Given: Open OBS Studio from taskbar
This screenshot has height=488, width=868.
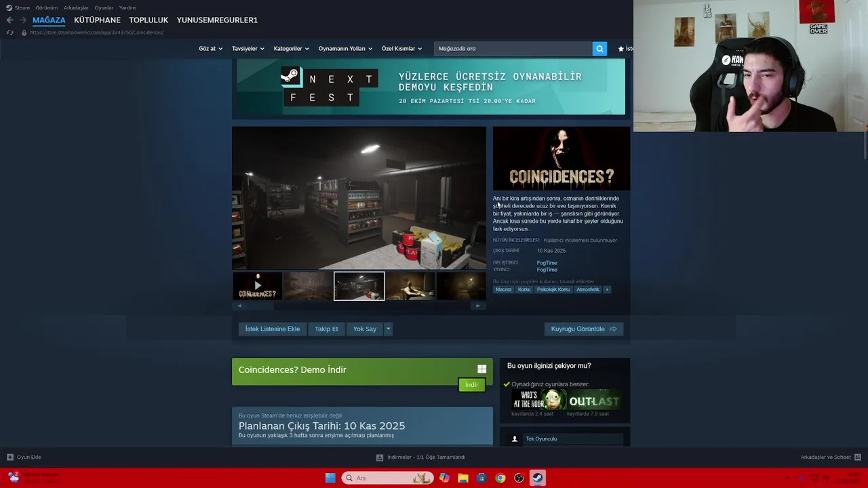Looking at the screenshot, I should tap(519, 478).
